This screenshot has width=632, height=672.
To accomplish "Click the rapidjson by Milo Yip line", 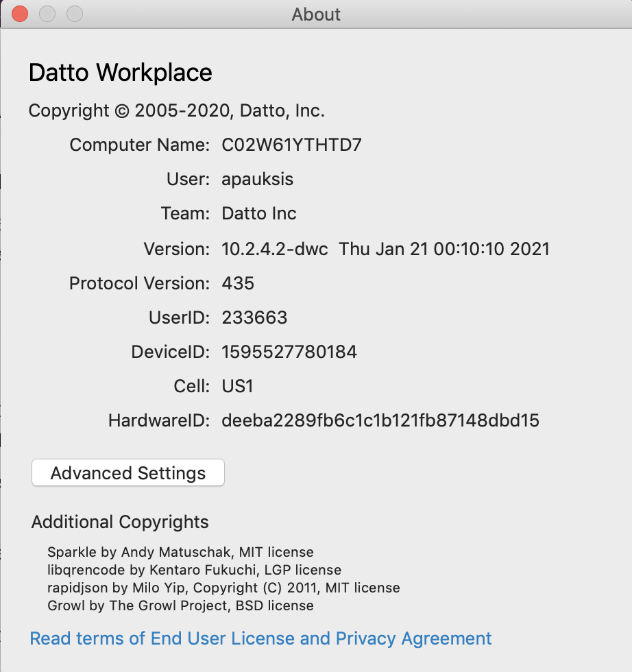I will 223,588.
